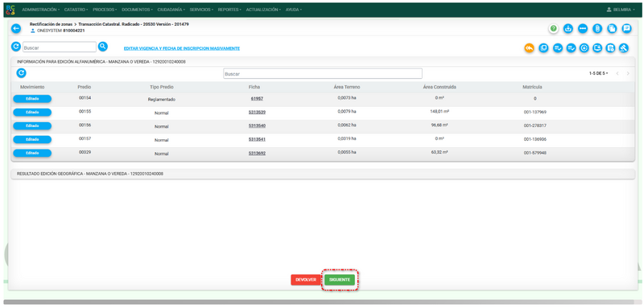Go back with the blue arrow icon
This screenshot has height=308, width=644.
15,28
